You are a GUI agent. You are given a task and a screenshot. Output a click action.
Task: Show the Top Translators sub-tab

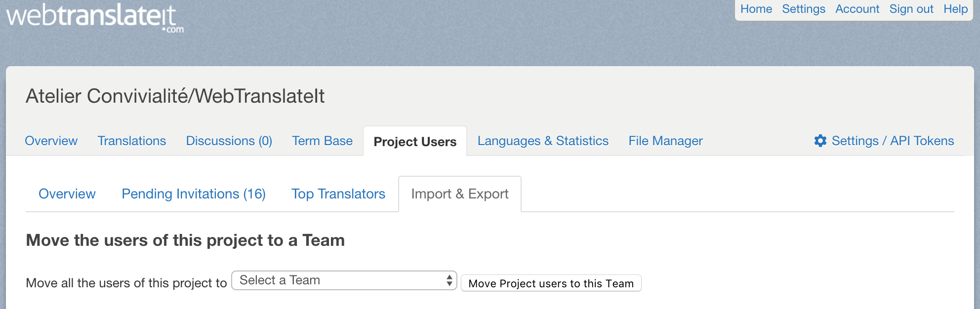[x=338, y=194]
